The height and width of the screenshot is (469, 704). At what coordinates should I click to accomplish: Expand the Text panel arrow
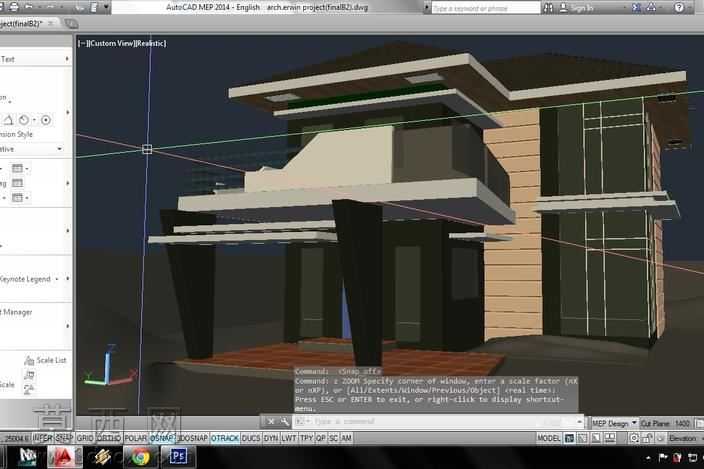point(67,59)
